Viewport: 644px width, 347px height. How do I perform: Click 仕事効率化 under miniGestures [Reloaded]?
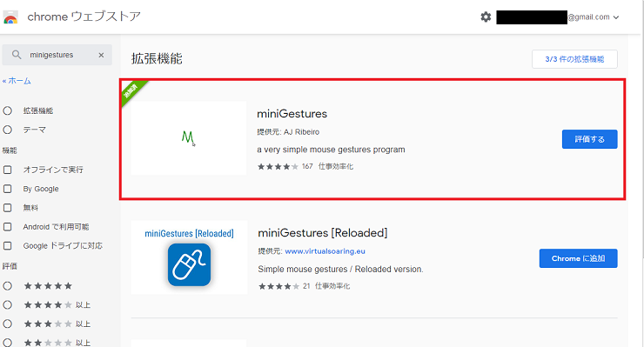pos(332,286)
